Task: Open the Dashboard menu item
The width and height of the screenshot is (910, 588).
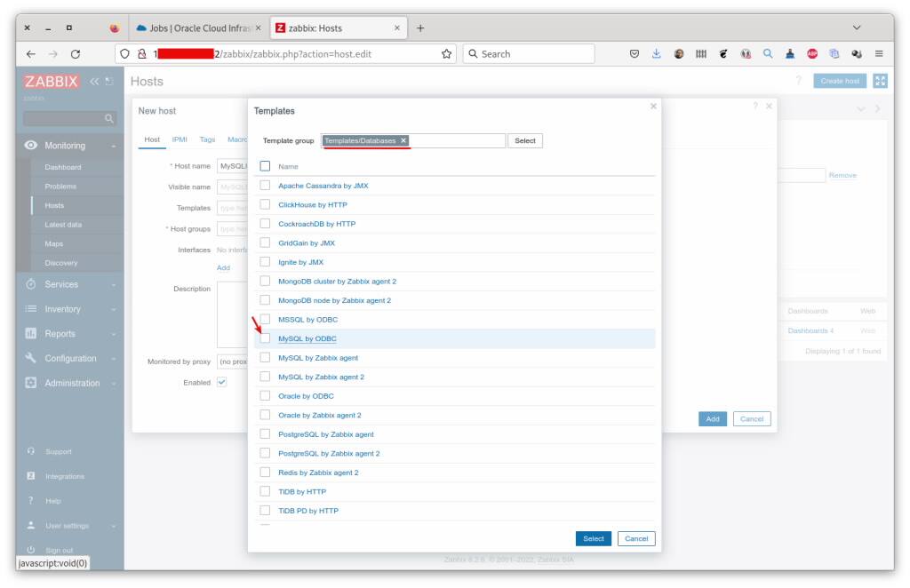Action: [63, 167]
